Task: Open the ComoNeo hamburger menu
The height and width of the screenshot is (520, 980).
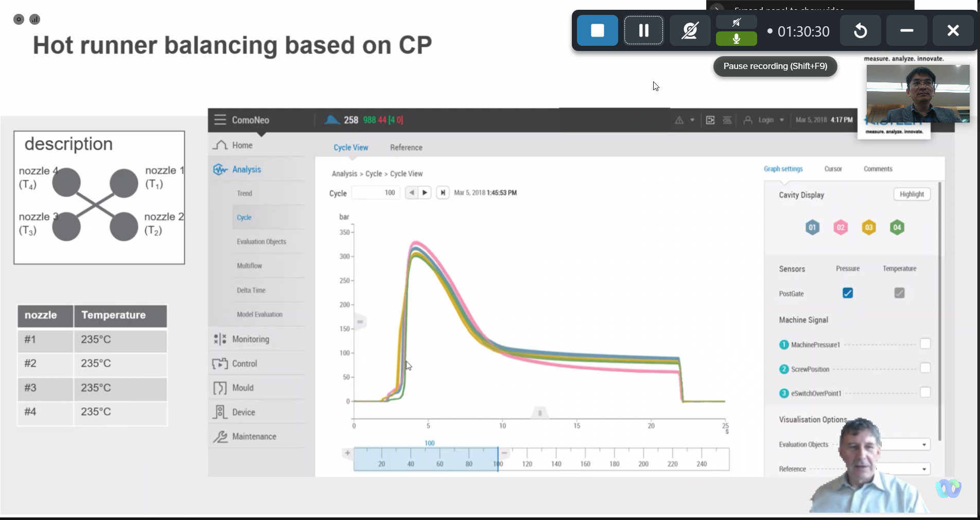Action: tap(220, 120)
